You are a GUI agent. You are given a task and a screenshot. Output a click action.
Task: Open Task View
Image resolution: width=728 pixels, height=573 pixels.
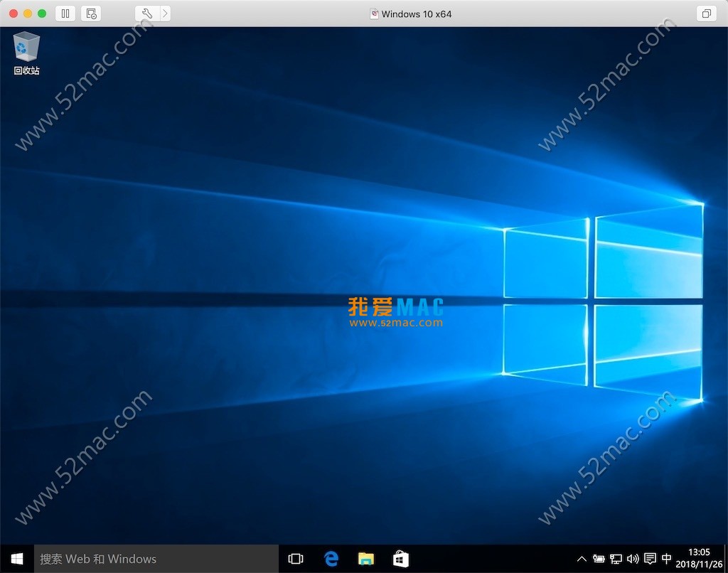tap(295, 559)
